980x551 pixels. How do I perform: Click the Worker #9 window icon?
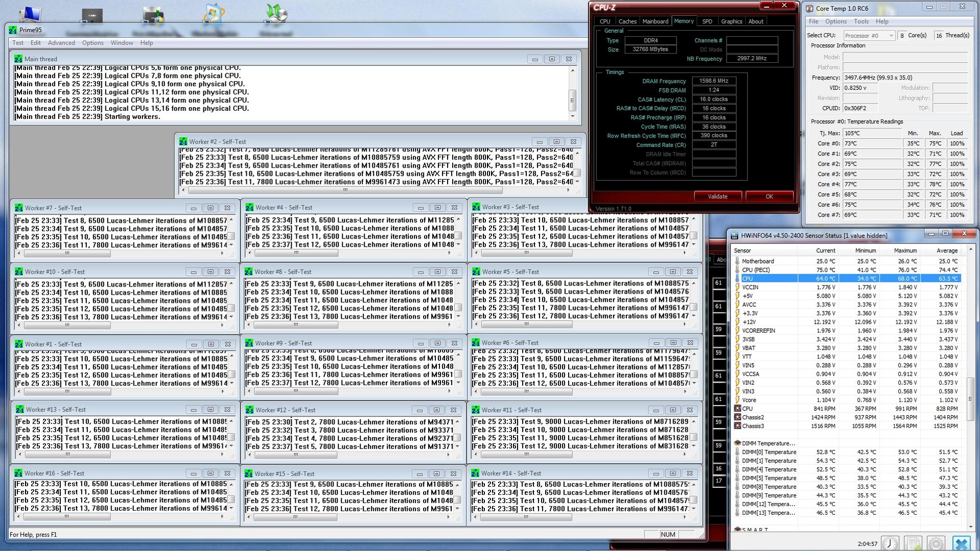click(x=249, y=343)
